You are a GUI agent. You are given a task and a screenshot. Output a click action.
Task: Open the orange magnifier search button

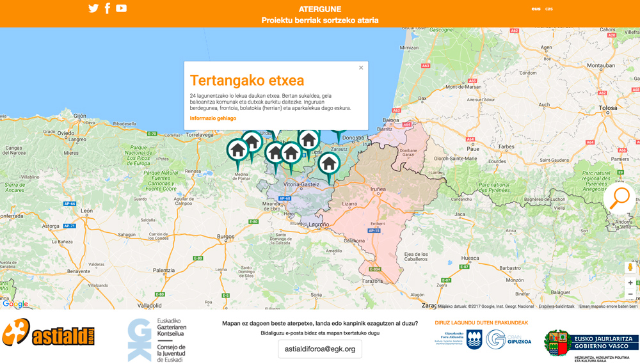[620, 198]
